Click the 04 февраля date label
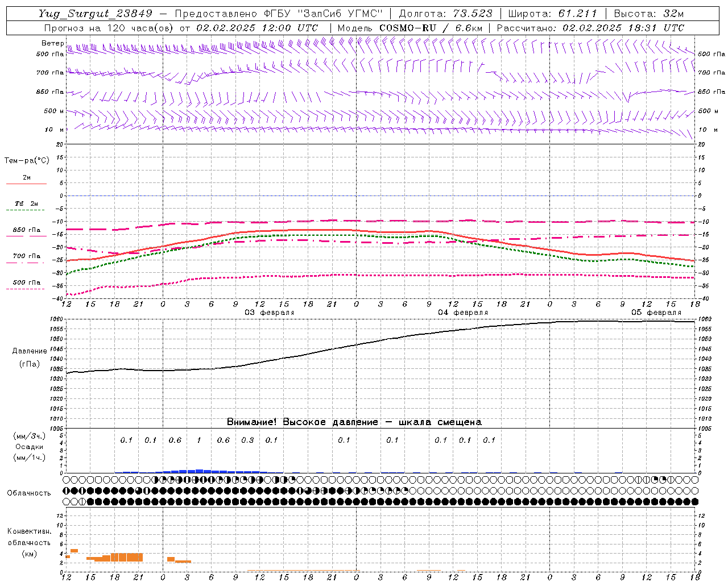Image resolution: width=728 pixels, height=582 pixels. (x=463, y=313)
